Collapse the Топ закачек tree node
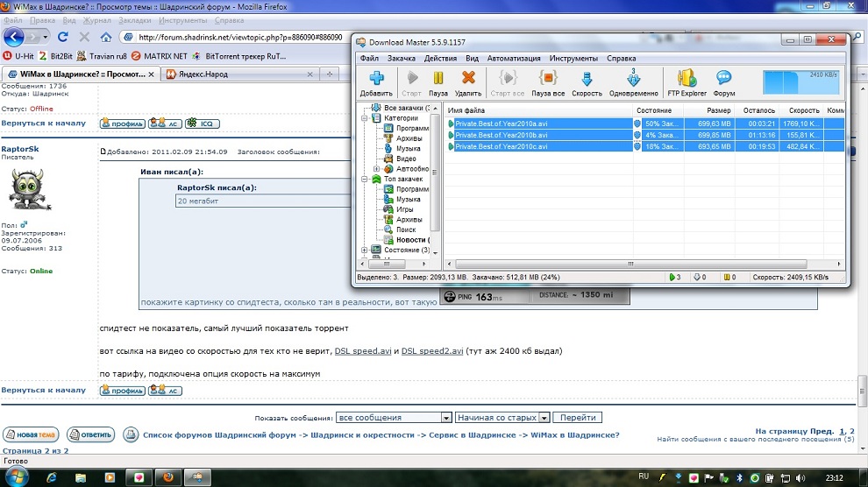This screenshot has height=487, width=868. [x=364, y=179]
